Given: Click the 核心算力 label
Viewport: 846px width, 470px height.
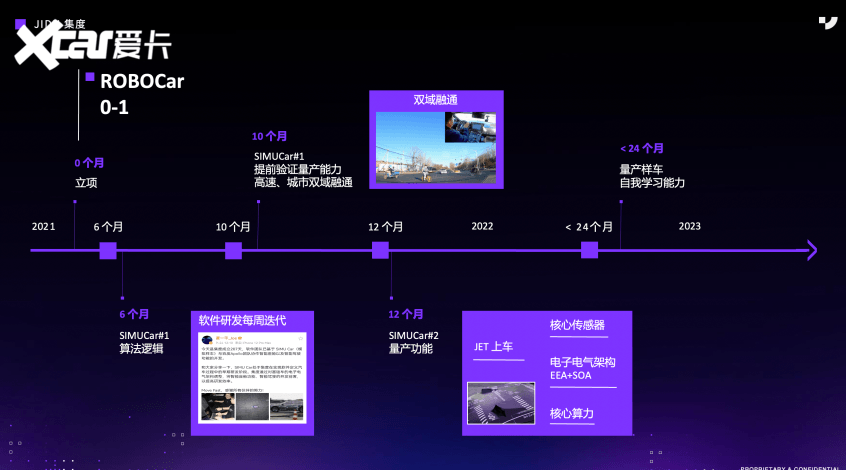Looking at the screenshot, I should coord(572,413).
